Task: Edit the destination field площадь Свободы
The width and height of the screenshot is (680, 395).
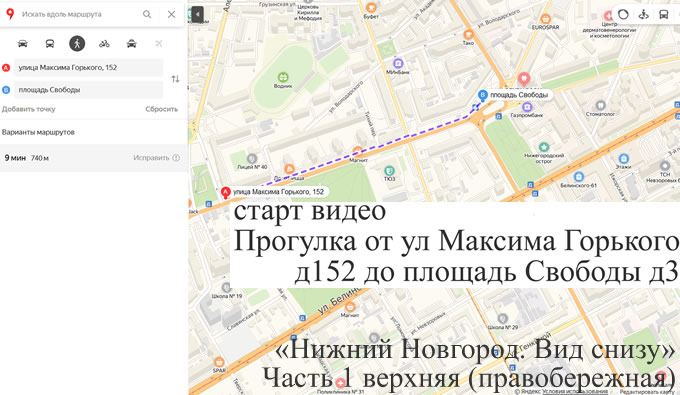Action: pos(88,90)
